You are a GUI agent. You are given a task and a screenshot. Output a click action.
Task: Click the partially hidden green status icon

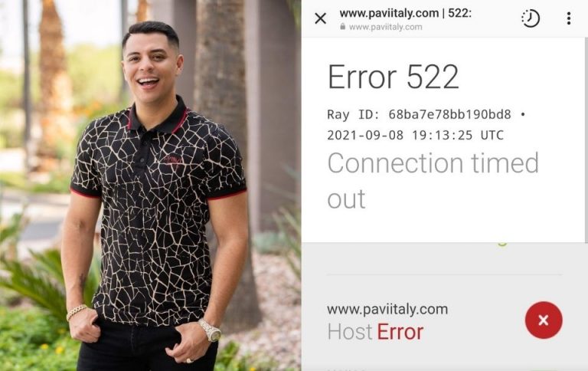click(x=501, y=244)
